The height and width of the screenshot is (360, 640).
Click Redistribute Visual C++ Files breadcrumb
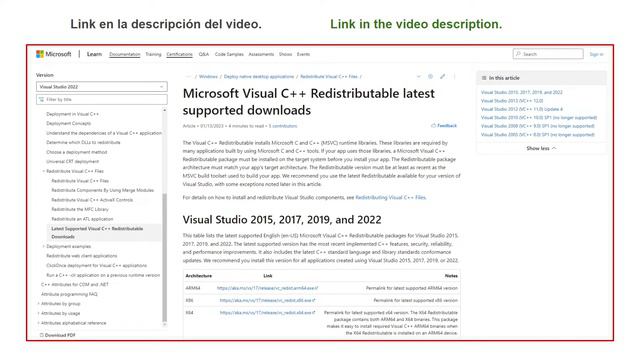(329, 76)
